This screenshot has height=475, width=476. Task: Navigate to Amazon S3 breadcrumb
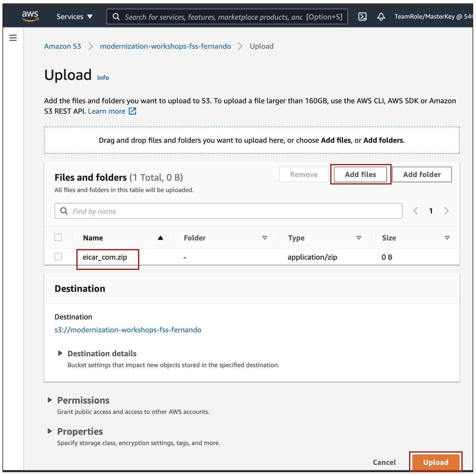[x=63, y=46]
